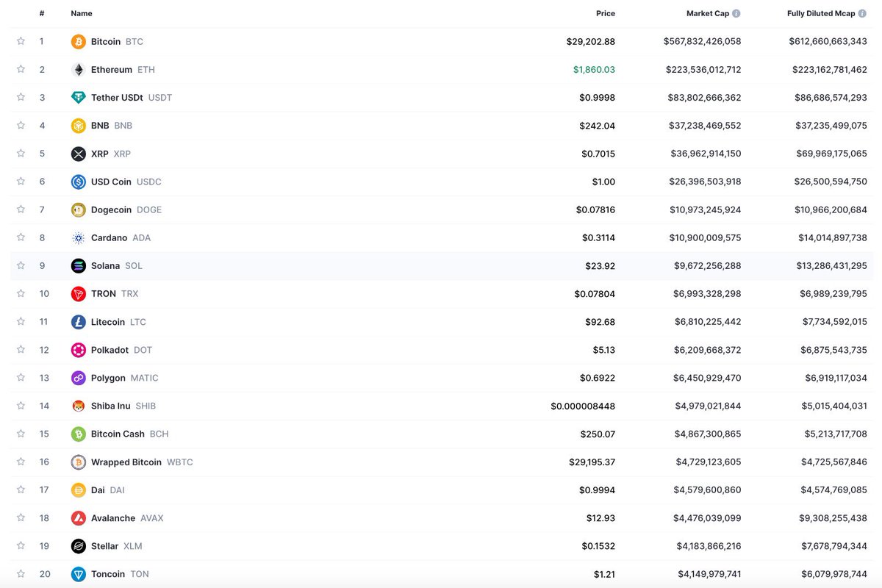
Task: Click Dai's price $0.9994
Action: (x=598, y=490)
